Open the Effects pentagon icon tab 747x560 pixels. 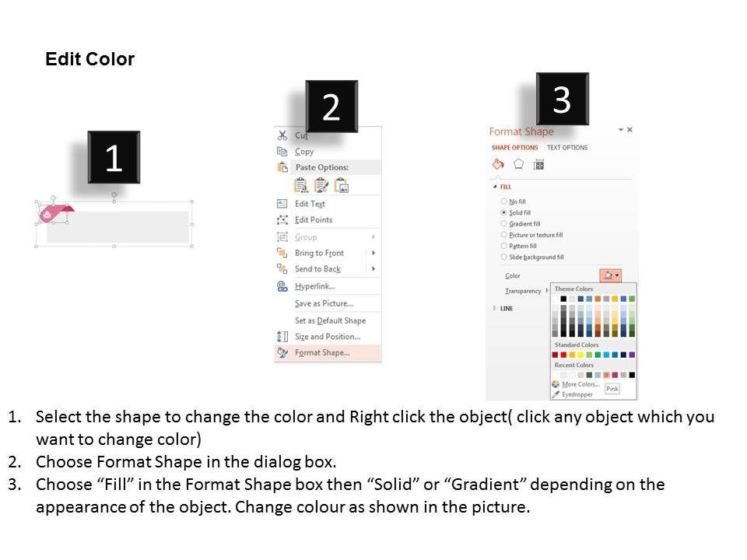[518, 164]
